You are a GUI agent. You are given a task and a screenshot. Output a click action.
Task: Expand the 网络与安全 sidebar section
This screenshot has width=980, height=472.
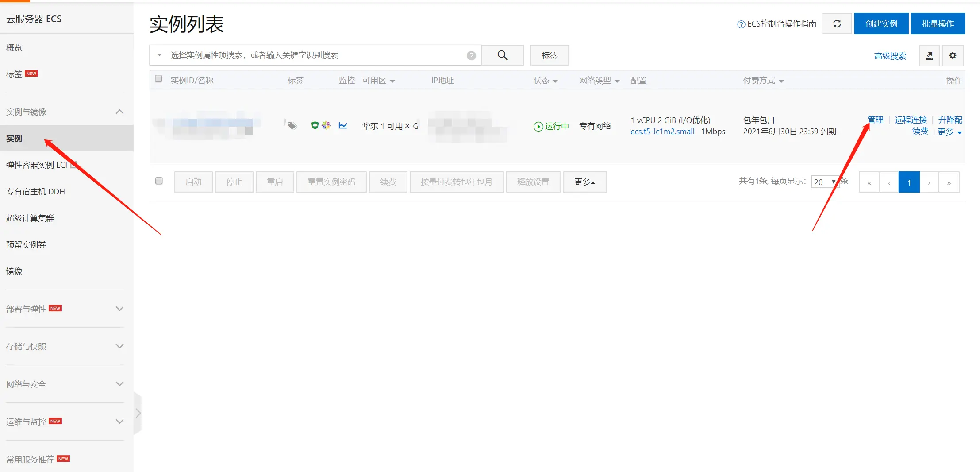[x=119, y=384]
